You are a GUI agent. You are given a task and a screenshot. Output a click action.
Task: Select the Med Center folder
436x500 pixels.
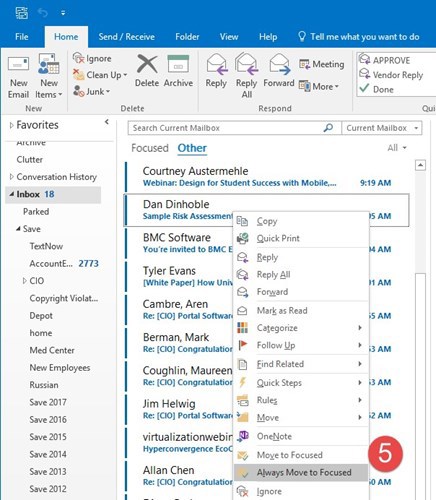coord(52,350)
